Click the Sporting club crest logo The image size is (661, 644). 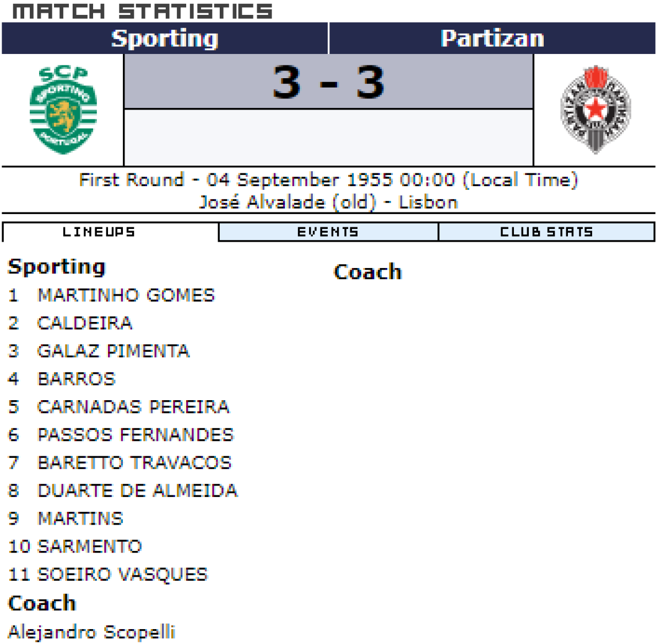[x=63, y=110]
